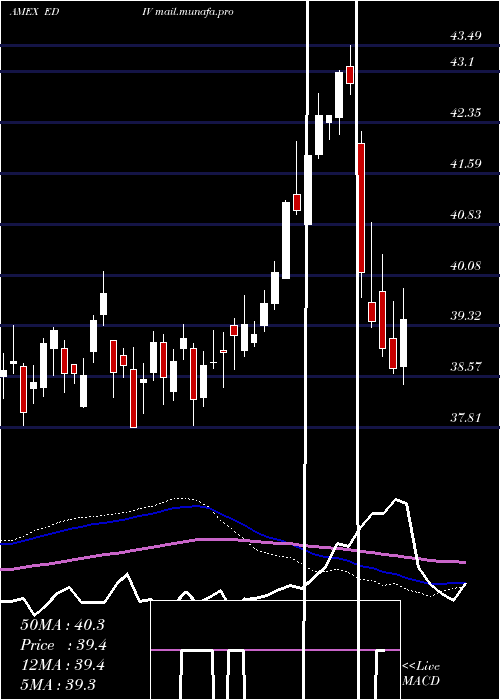Image resolution: width=500 pixels, height=700 pixels.
Task: Click the 50MA : 40.3 value
Action: 62,625
